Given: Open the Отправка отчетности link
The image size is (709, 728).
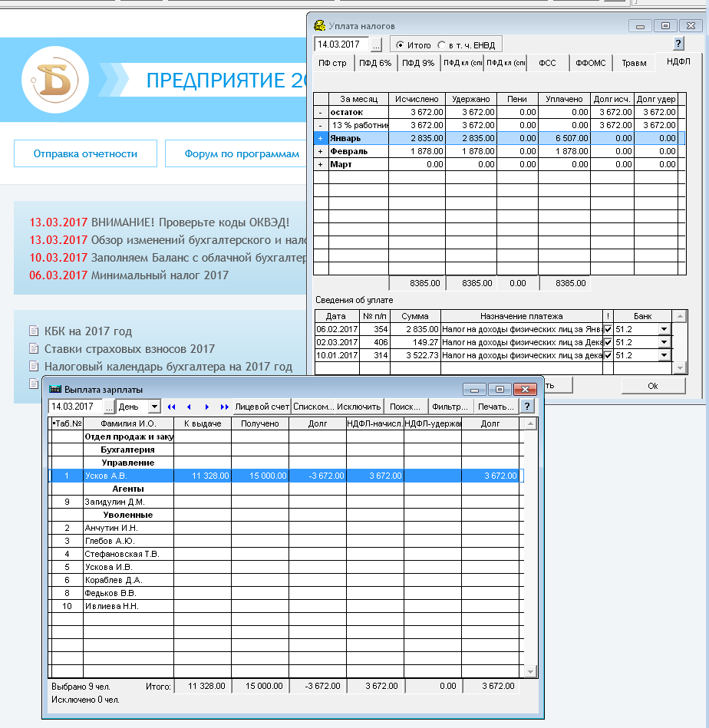Looking at the screenshot, I should (x=85, y=153).
